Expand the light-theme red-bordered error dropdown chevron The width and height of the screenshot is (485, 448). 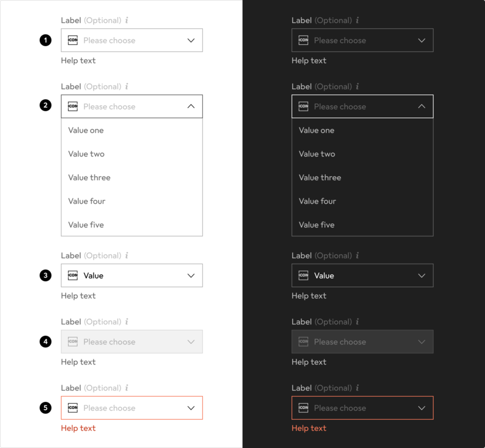pos(190,408)
